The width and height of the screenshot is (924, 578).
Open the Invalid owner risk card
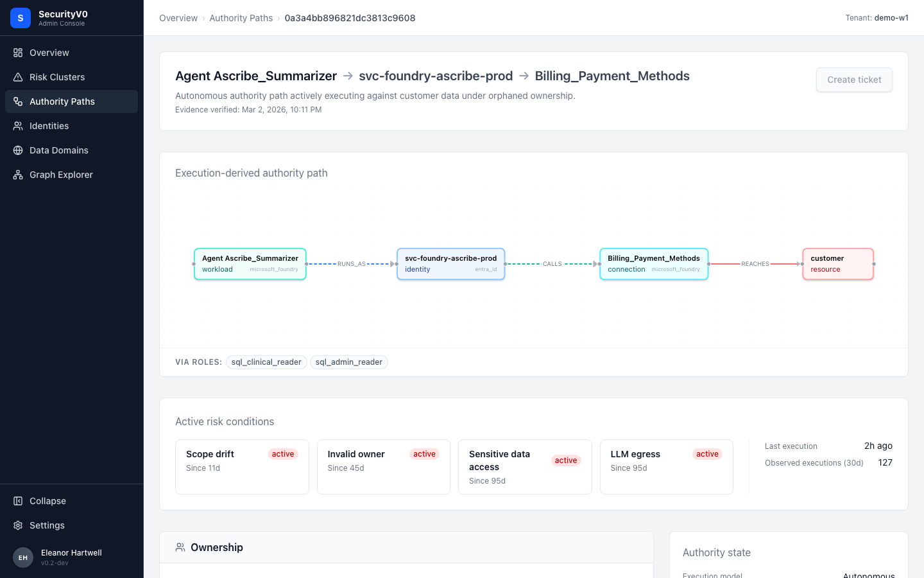(x=384, y=467)
